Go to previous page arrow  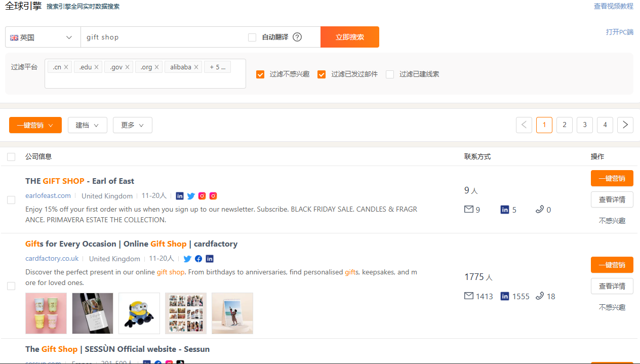pos(524,125)
